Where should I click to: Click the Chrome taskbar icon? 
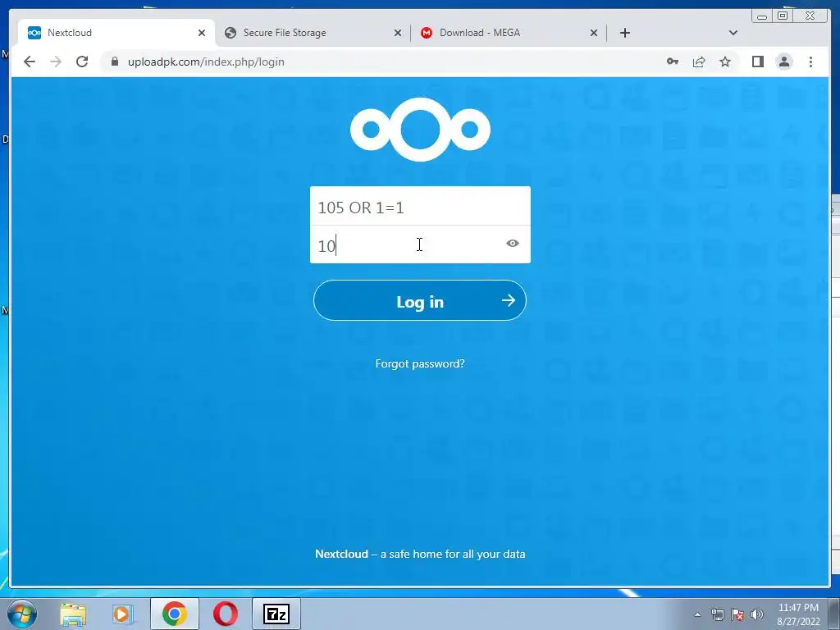(174, 614)
